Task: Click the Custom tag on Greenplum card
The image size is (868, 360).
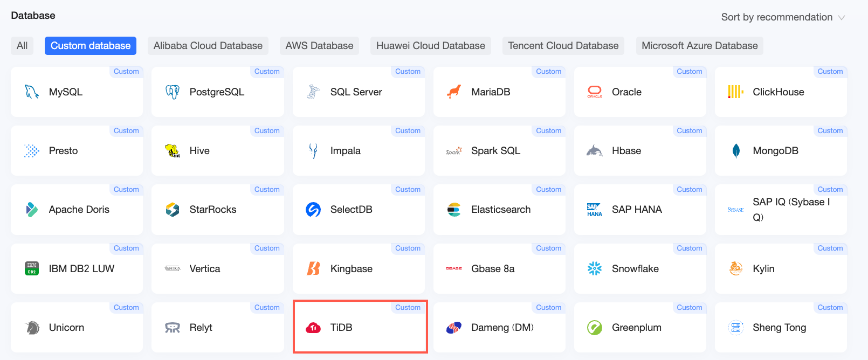Action: (x=690, y=308)
